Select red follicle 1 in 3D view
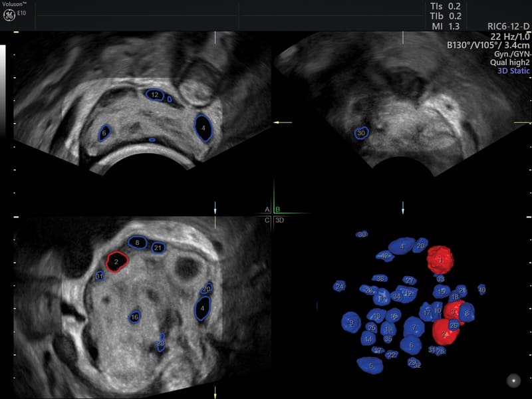Image resolution: width=532 pixels, height=399 pixels. point(440,257)
